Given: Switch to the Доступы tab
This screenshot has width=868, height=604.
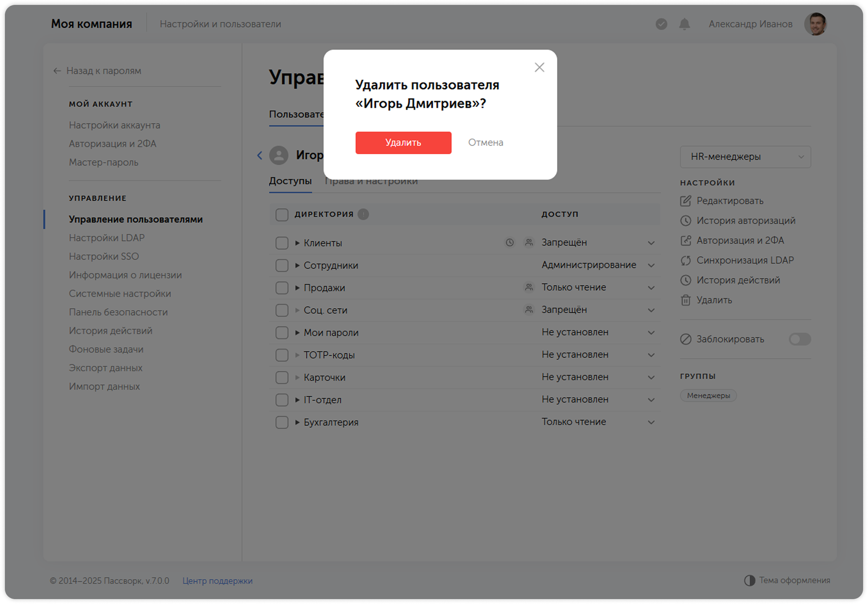Looking at the screenshot, I should [290, 181].
